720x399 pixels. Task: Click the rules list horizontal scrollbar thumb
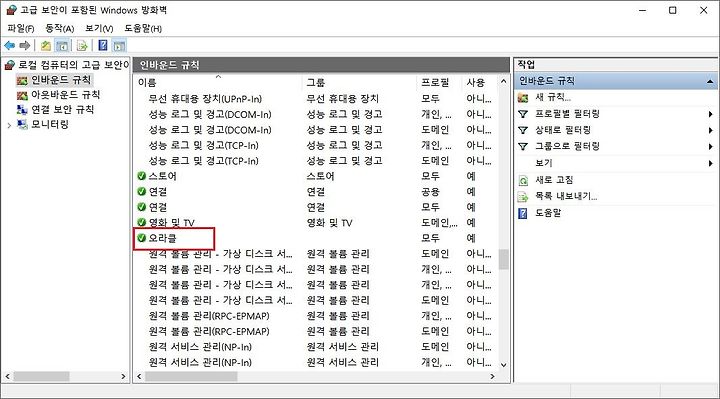[191, 377]
